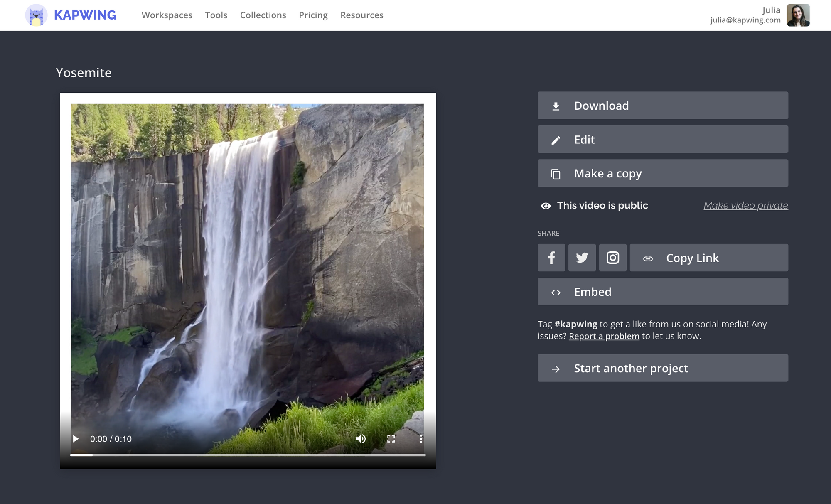Image resolution: width=831 pixels, height=504 pixels.
Task: Click the Edit pencil icon
Action: pyautogui.click(x=556, y=139)
